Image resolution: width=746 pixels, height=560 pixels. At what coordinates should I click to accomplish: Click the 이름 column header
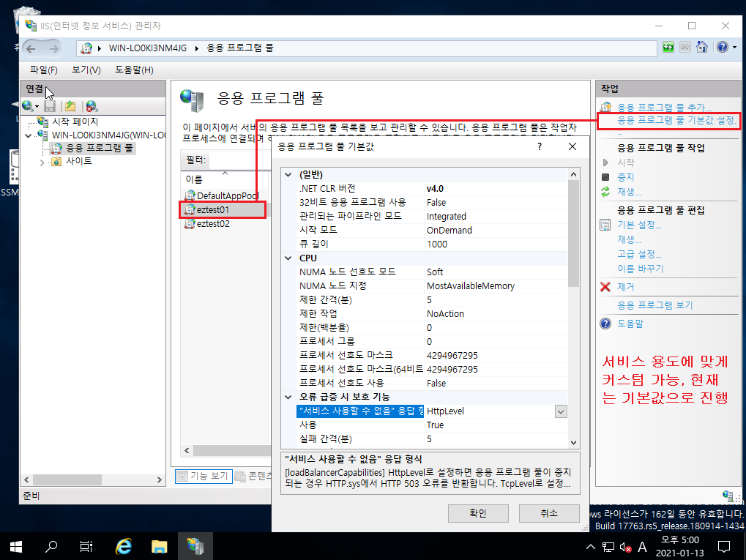pyautogui.click(x=225, y=179)
